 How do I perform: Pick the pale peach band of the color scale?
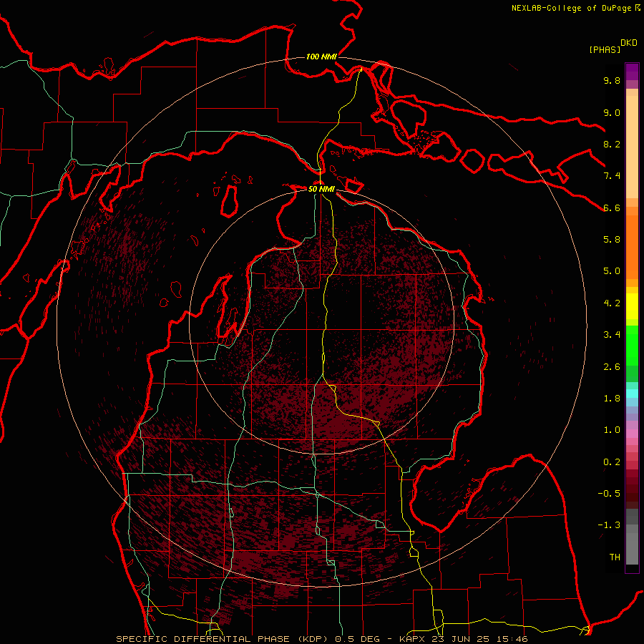point(632,147)
